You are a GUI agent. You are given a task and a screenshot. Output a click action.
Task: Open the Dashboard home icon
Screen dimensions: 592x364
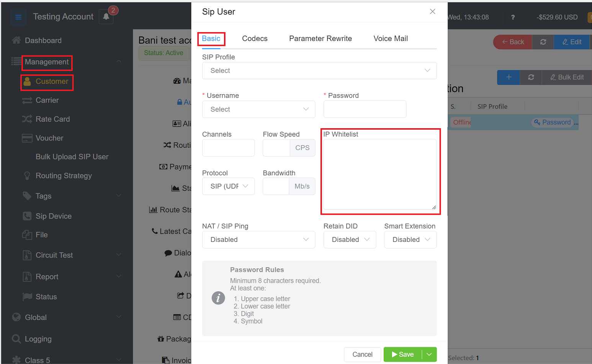[16, 41]
